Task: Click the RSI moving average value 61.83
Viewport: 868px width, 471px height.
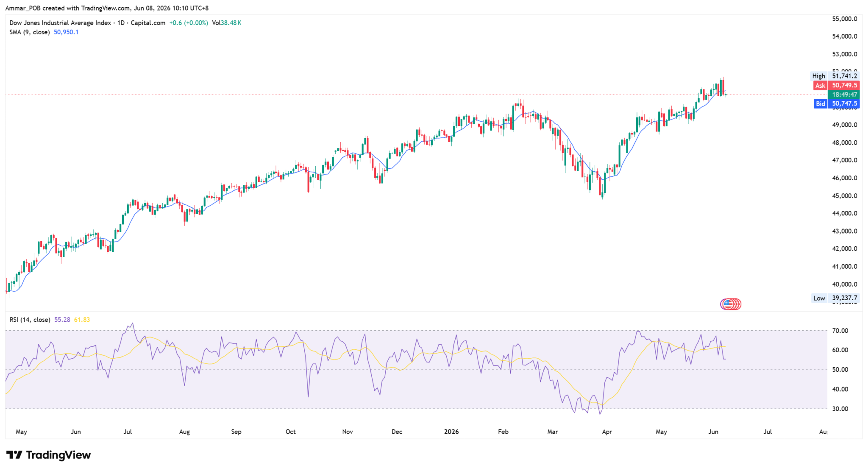Action: click(82, 320)
